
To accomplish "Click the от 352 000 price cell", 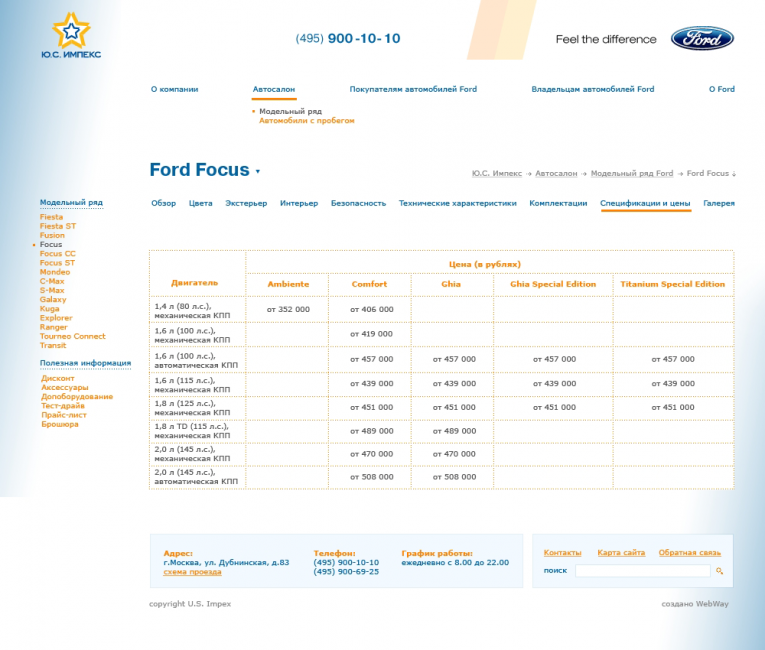I will (x=288, y=309).
